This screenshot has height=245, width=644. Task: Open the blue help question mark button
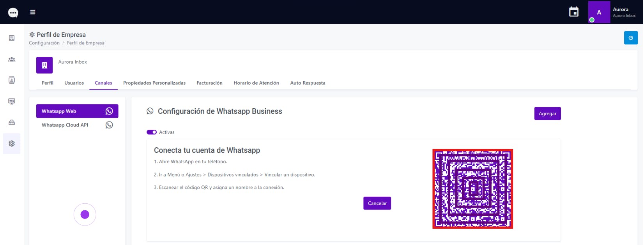[631, 38]
